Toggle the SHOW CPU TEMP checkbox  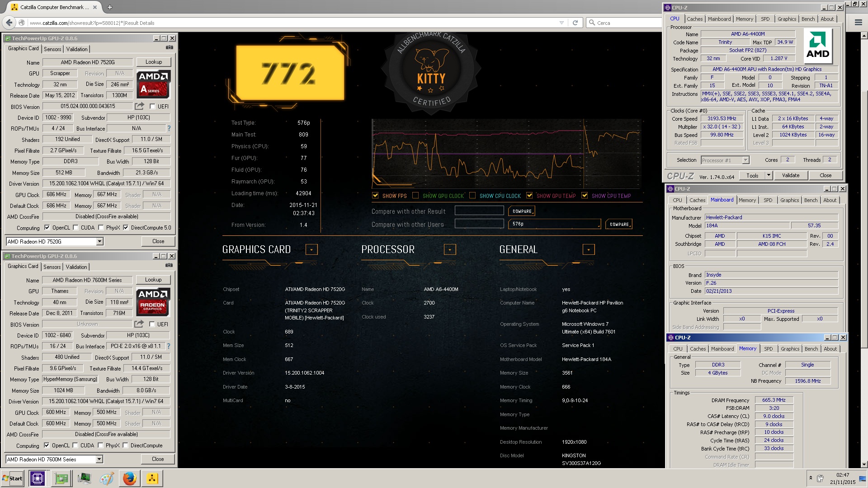(585, 195)
